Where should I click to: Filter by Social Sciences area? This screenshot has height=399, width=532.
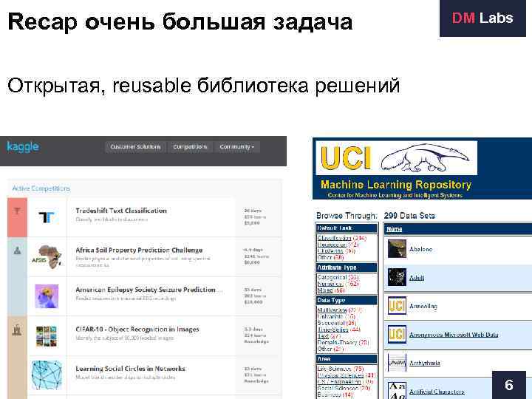[x=338, y=388]
